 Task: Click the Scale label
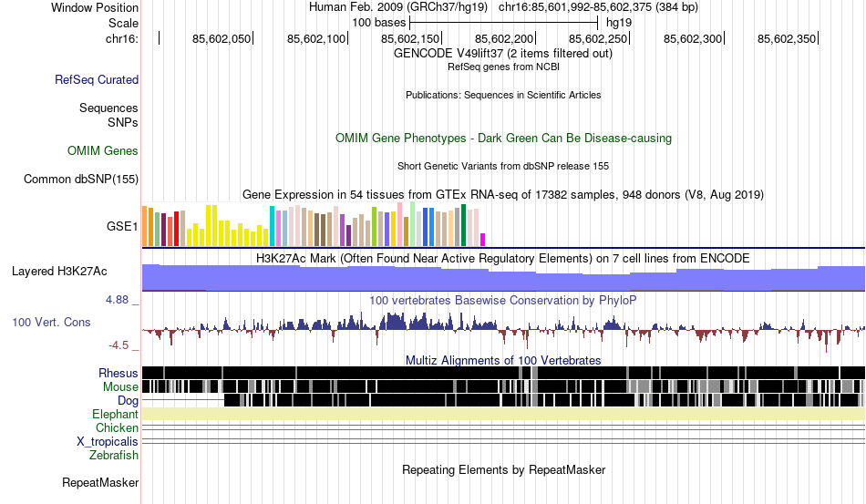point(123,23)
